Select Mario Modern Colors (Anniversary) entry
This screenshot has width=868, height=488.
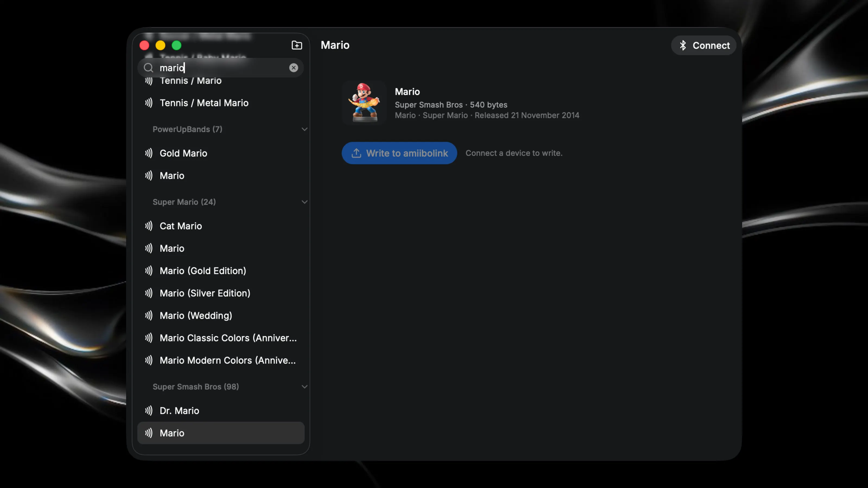click(x=221, y=360)
